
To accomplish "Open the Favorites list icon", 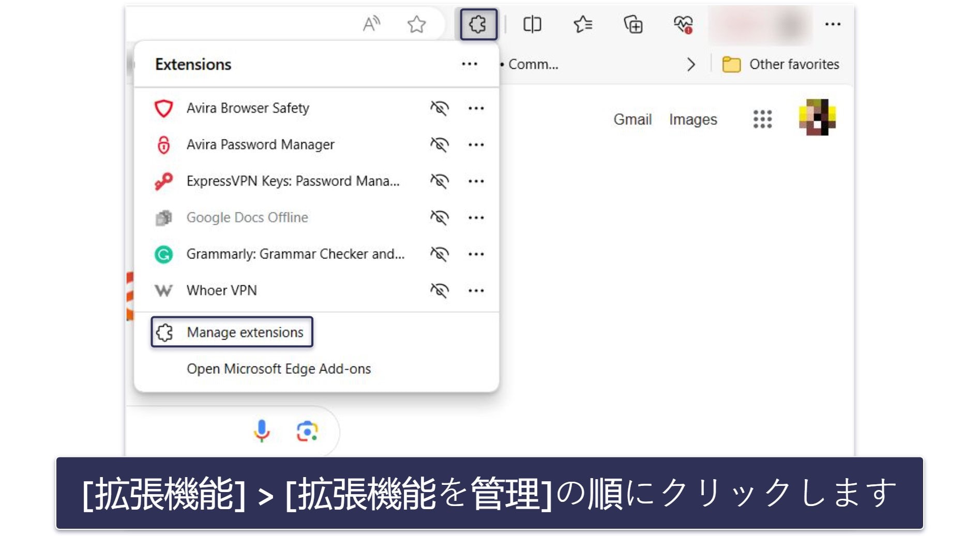I will pyautogui.click(x=583, y=24).
